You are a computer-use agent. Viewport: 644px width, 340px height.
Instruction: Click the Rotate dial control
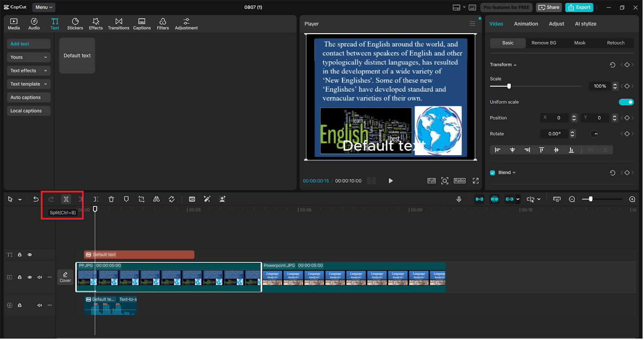[x=595, y=134]
